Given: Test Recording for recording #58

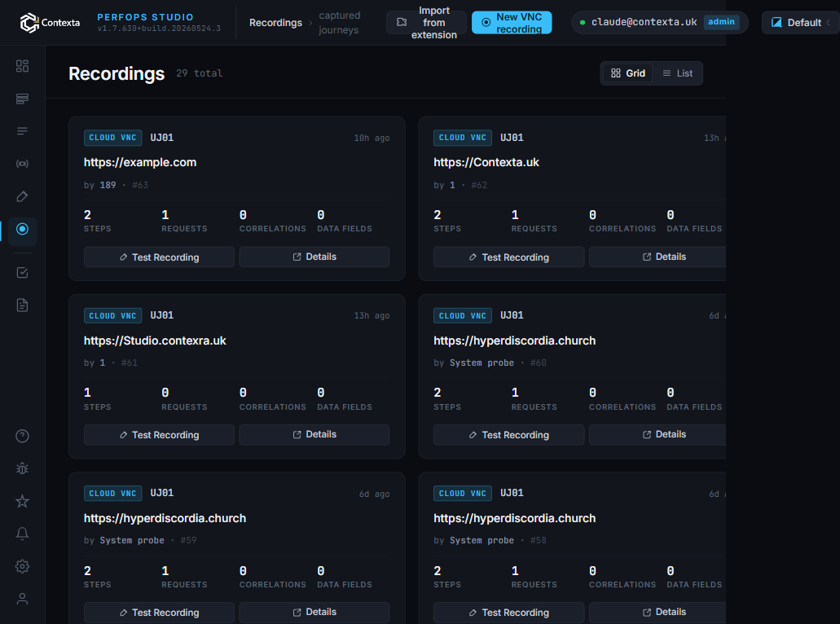Looking at the screenshot, I should [509, 613].
